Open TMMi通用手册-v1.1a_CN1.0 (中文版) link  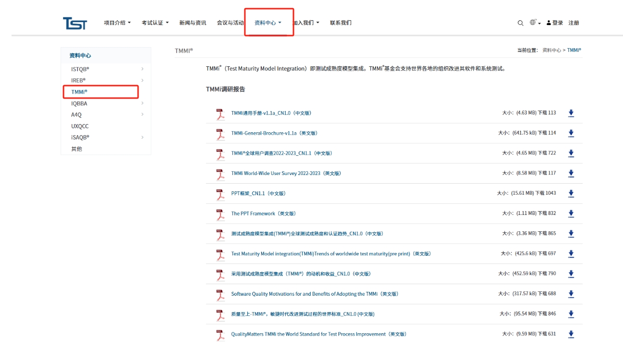(x=271, y=113)
